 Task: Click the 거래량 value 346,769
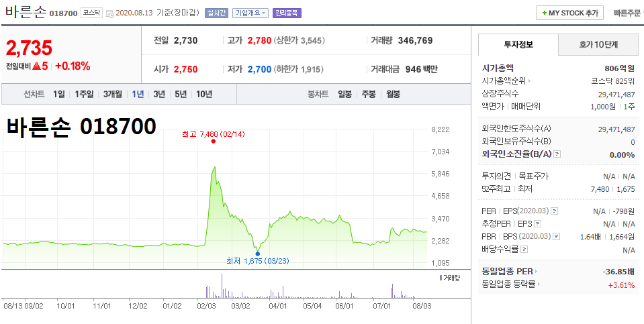pos(415,40)
